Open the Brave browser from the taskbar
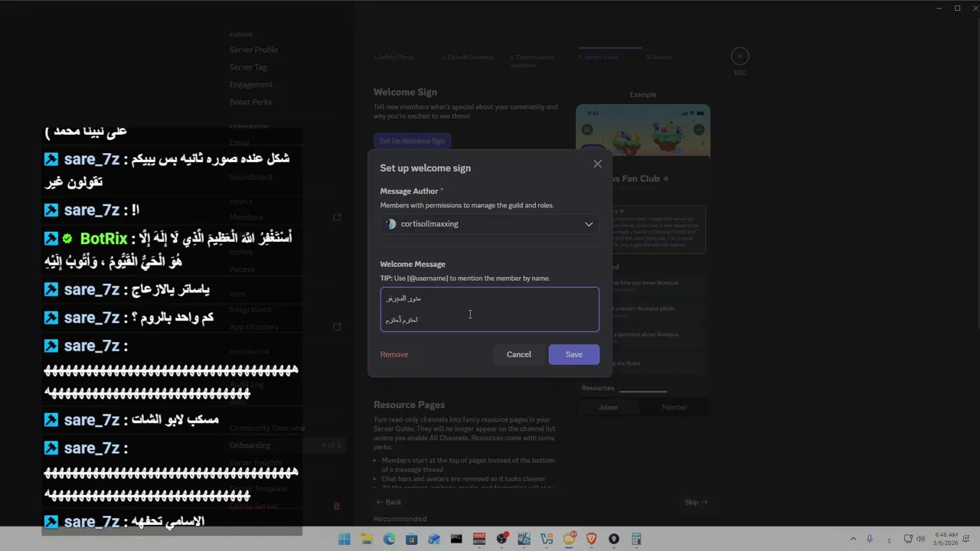980x551 pixels. coord(591,539)
